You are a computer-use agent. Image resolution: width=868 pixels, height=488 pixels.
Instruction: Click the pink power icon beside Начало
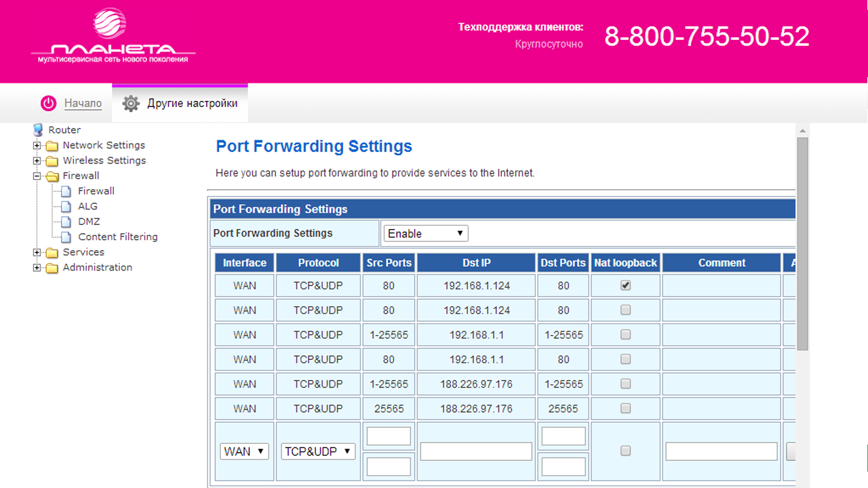49,103
